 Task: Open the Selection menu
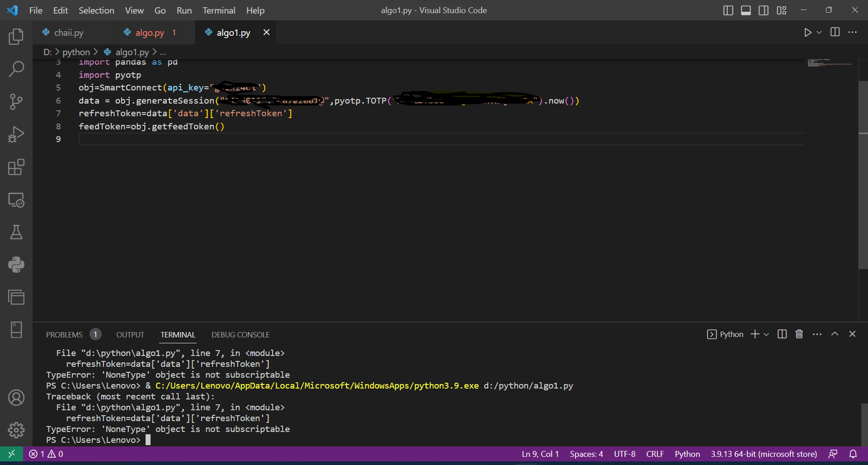coord(96,10)
